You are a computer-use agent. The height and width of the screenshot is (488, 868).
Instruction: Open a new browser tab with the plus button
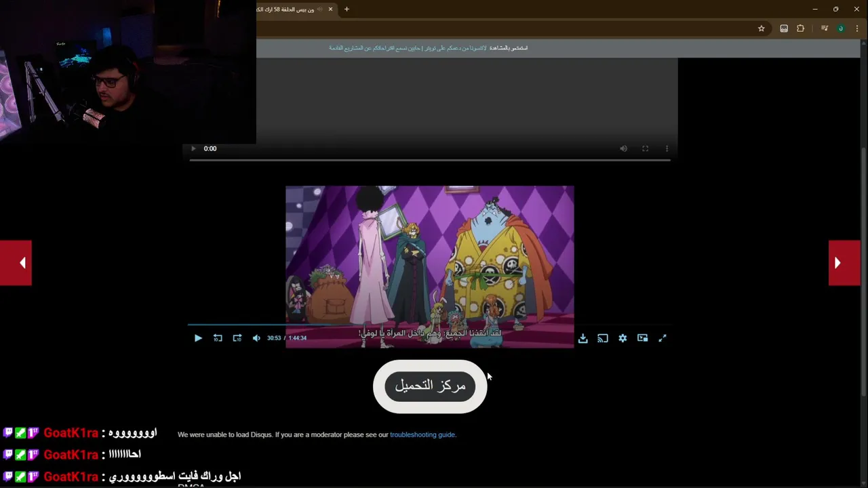(347, 9)
